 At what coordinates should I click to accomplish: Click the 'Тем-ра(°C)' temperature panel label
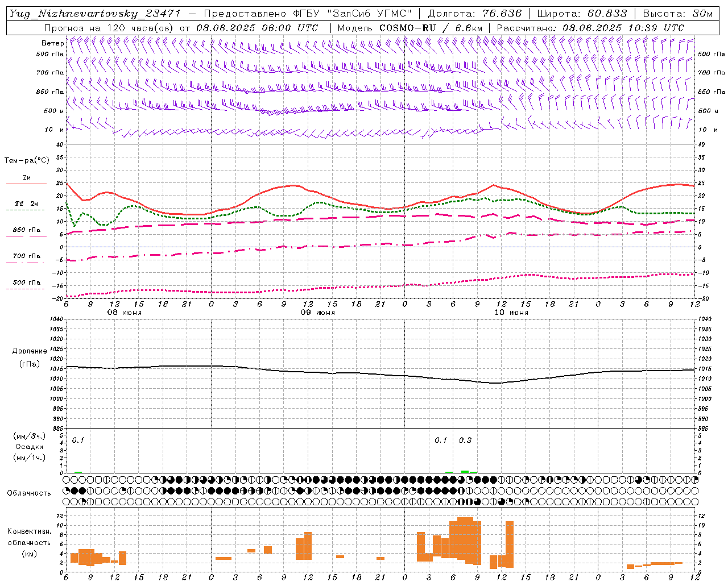27,161
